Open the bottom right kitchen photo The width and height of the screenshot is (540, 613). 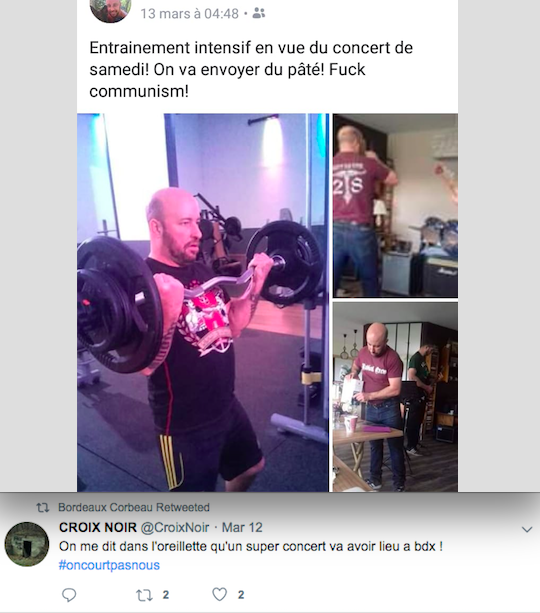[x=395, y=396]
